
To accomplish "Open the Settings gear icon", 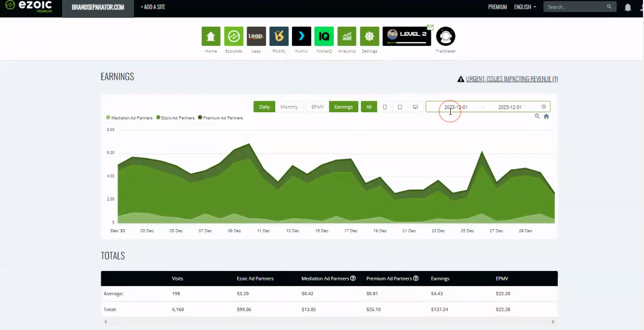I will (x=369, y=36).
